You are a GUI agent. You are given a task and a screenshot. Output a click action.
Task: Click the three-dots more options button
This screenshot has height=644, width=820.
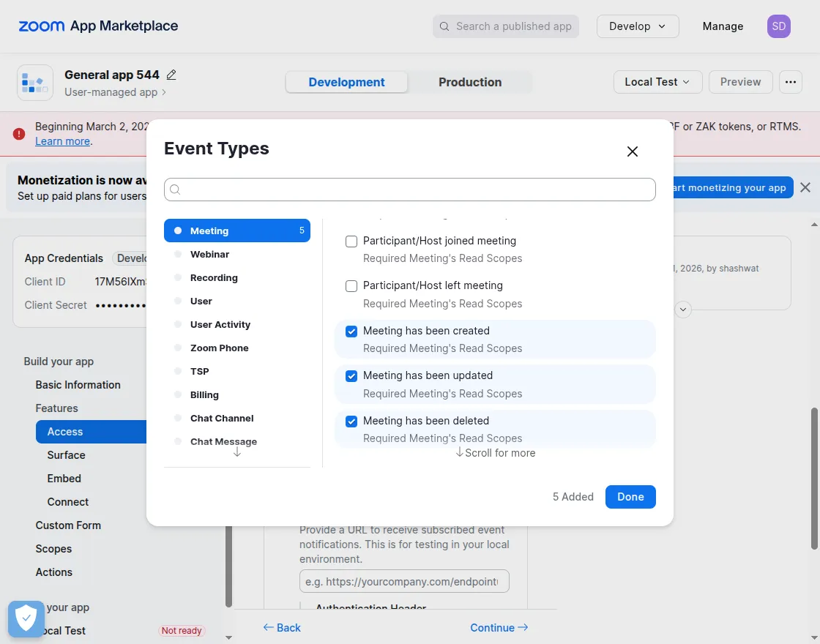pos(790,82)
